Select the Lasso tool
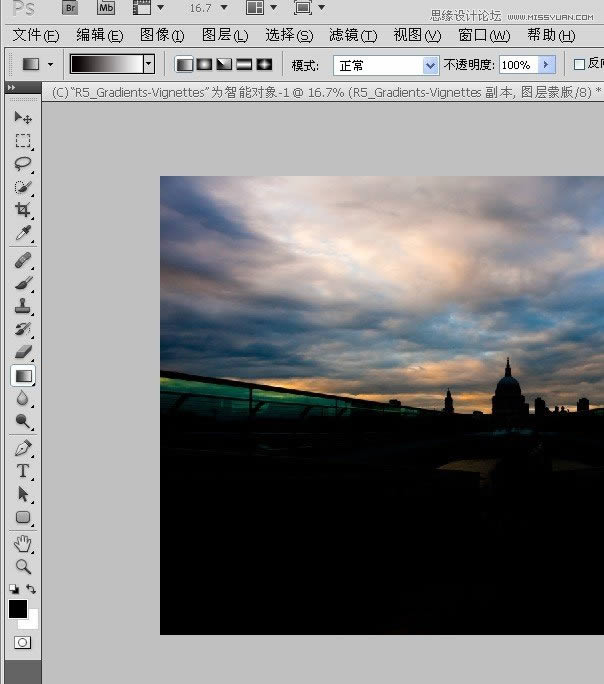 pyautogui.click(x=23, y=164)
